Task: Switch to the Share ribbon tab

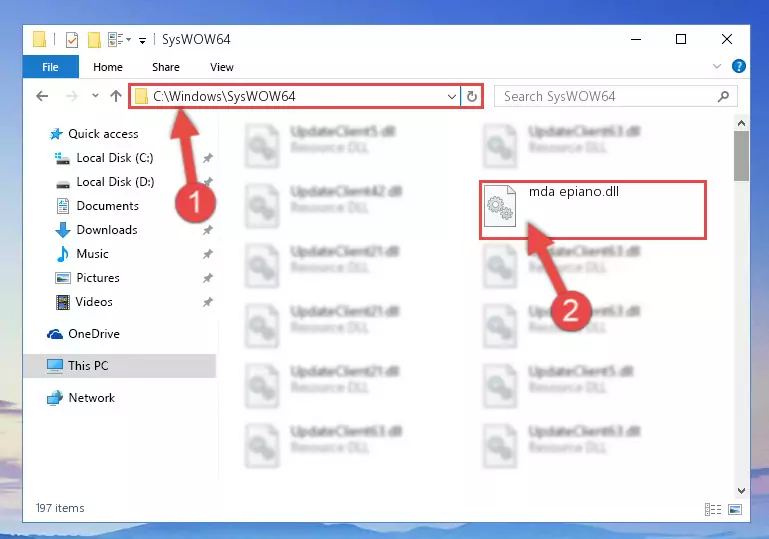Action: [166, 67]
